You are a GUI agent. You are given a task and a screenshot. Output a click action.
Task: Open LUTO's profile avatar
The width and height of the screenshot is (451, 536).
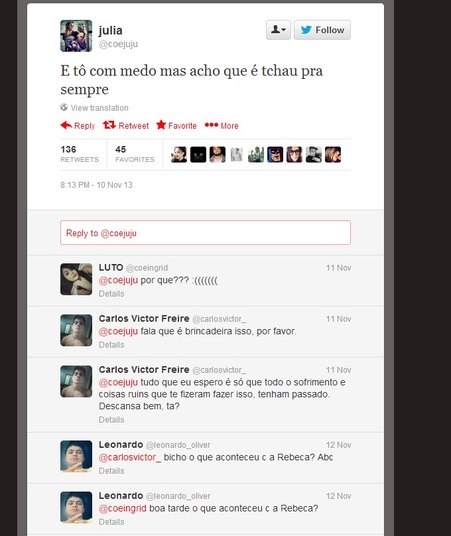tap(76, 279)
